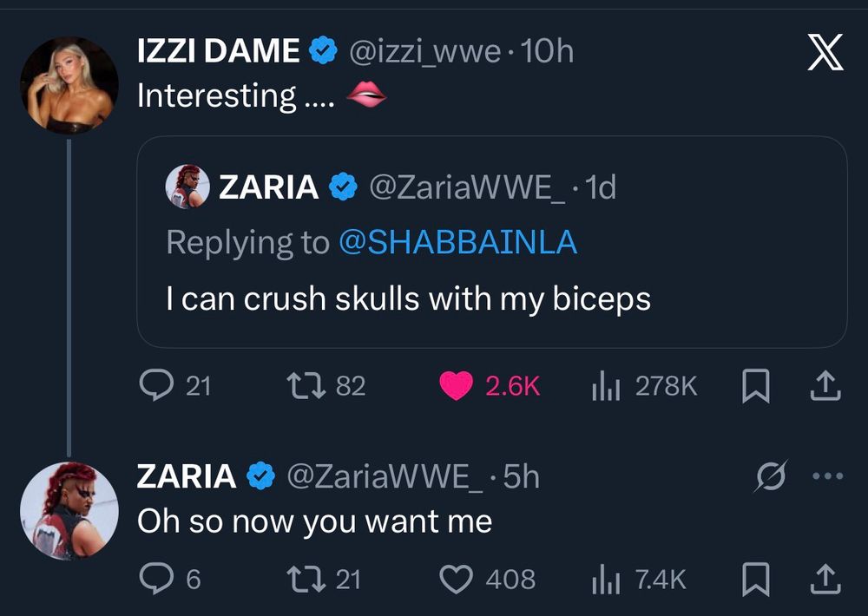The width and height of the screenshot is (868, 616).
Task: Reply to Izzi Dame's post
Action: point(155,385)
